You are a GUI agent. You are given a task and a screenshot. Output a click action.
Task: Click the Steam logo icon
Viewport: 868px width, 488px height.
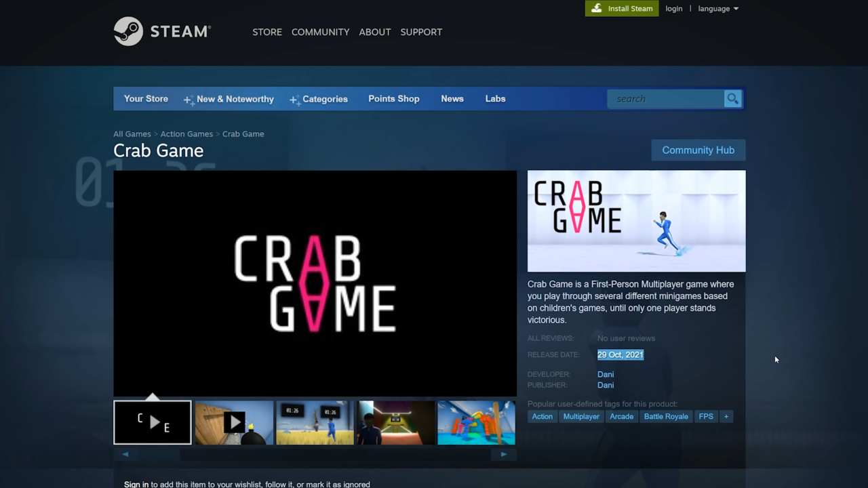129,31
